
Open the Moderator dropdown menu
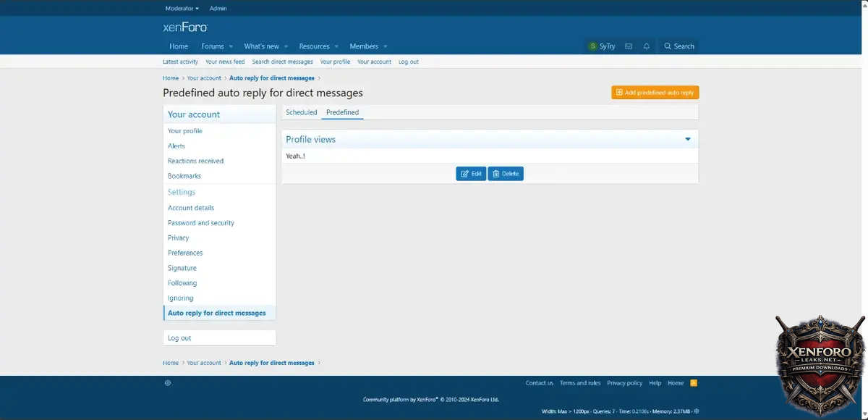coord(182,9)
